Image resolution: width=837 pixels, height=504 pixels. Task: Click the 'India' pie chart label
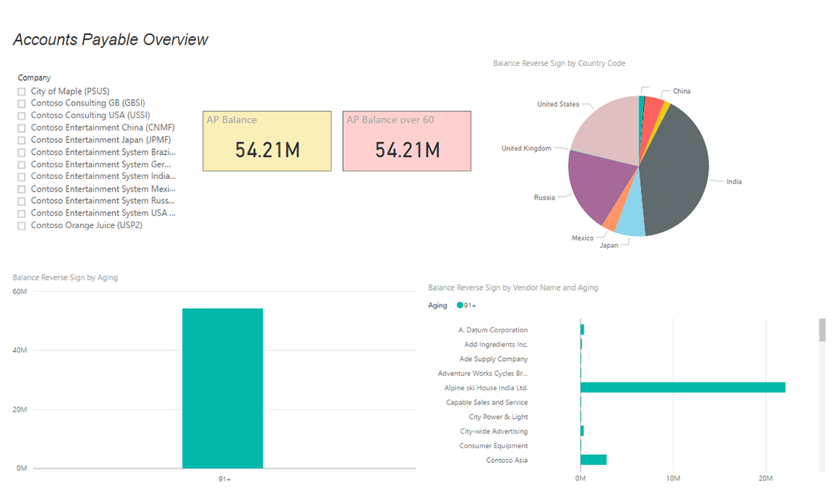coord(733,182)
